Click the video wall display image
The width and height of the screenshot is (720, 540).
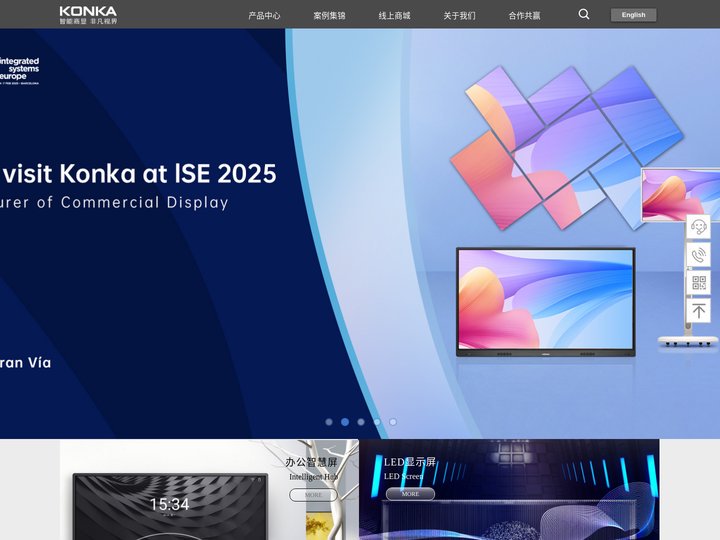click(x=567, y=147)
